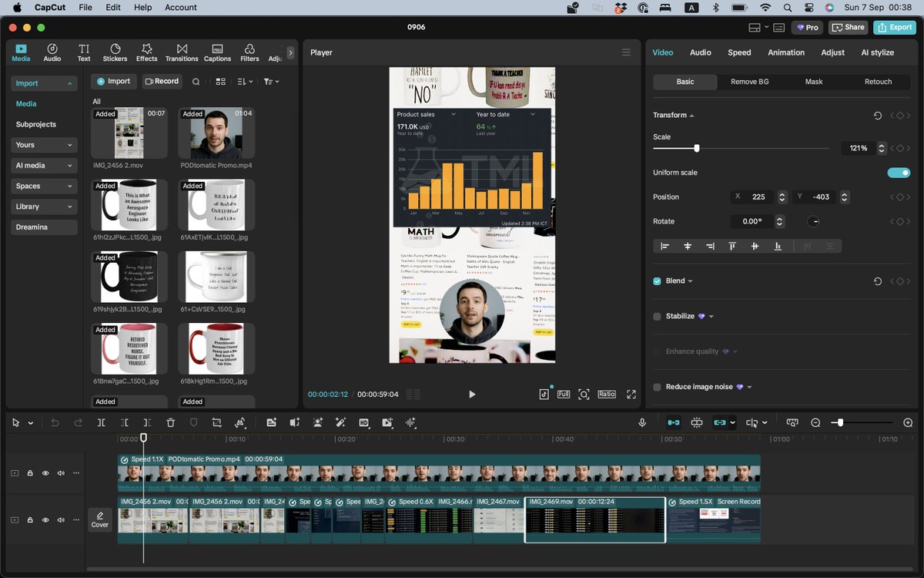Click the timeline zoom in magnifier
Screen dimensions: 924x578
[908, 422]
